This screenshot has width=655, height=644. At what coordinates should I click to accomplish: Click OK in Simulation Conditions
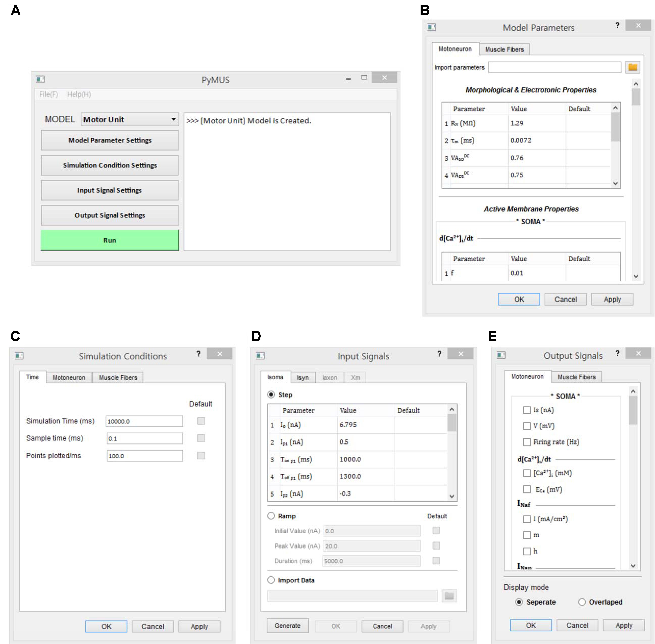click(106, 626)
